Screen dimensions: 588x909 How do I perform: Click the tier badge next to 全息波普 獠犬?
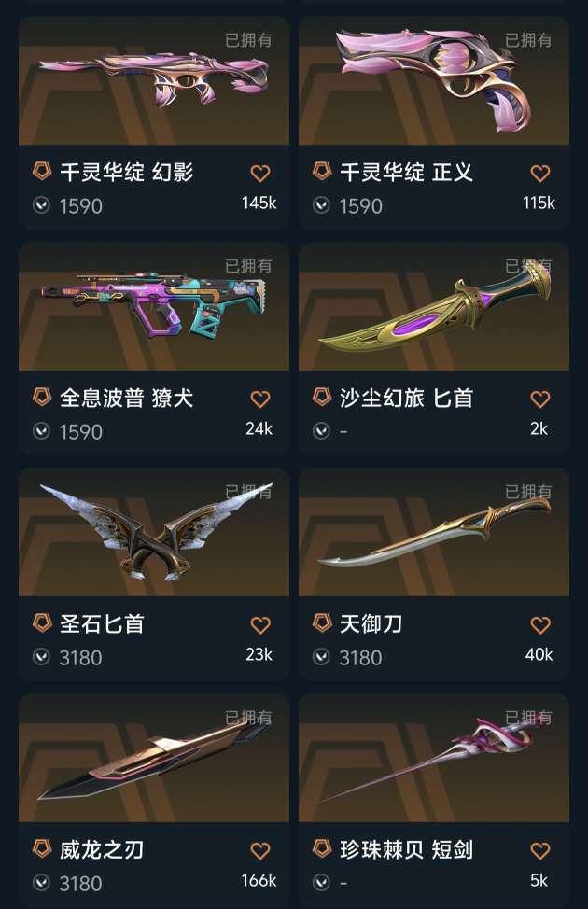(x=42, y=398)
